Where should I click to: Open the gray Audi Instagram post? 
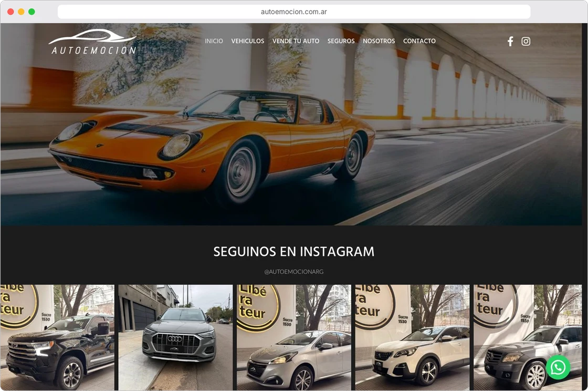coord(175,337)
